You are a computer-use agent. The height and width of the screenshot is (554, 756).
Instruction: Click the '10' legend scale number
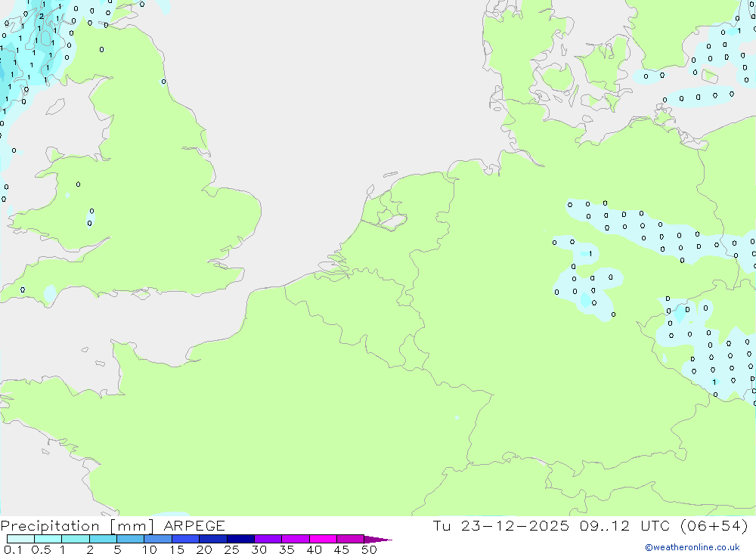pyautogui.click(x=150, y=549)
